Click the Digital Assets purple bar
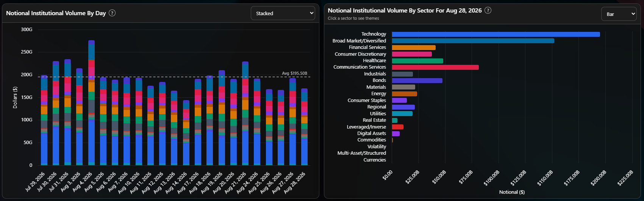 (x=396, y=133)
